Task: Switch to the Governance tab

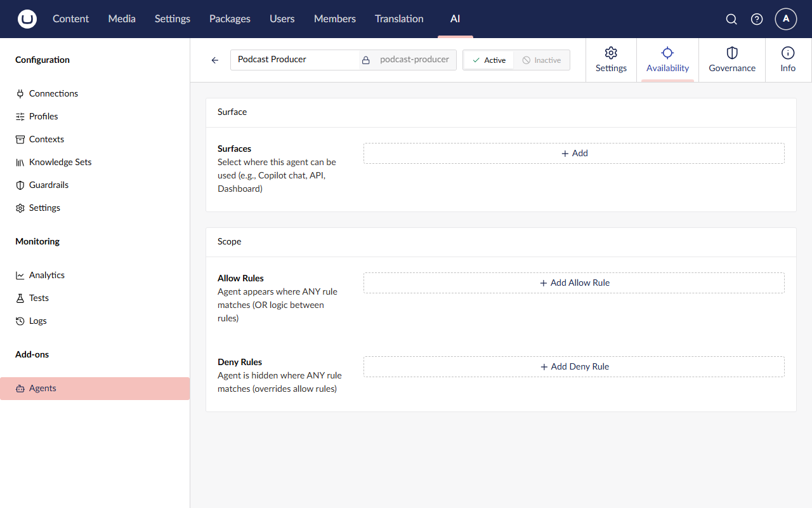Action: pos(732,60)
